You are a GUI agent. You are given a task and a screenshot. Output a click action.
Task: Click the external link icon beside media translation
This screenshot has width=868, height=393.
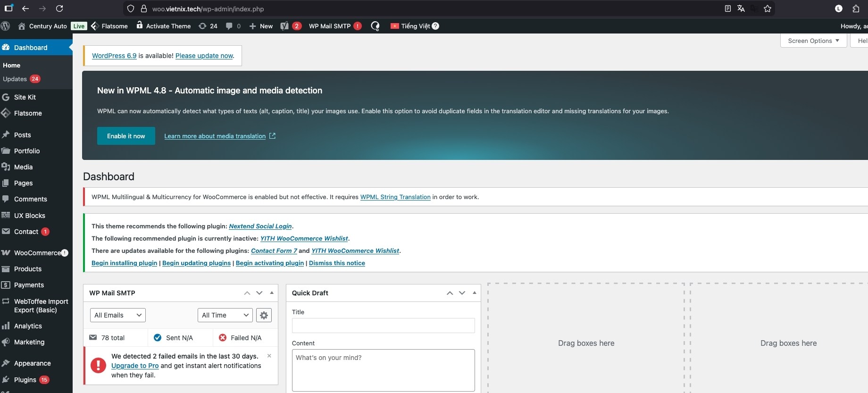pos(272,136)
